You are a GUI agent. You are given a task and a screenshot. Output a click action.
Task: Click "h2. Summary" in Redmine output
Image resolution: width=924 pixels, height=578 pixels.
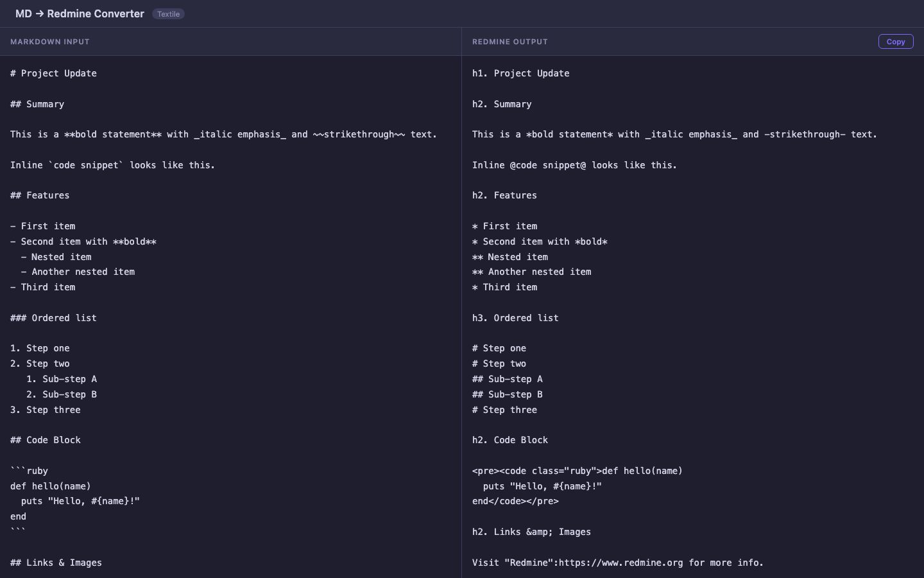tap(502, 104)
